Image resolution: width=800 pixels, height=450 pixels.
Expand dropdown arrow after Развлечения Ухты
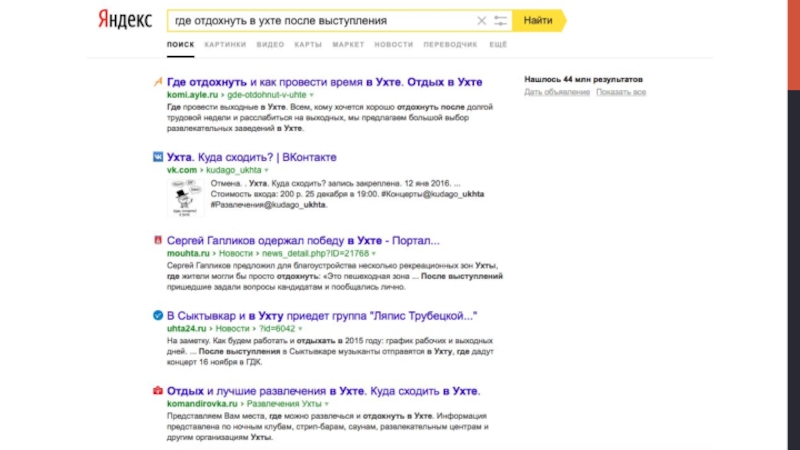pos(327,404)
